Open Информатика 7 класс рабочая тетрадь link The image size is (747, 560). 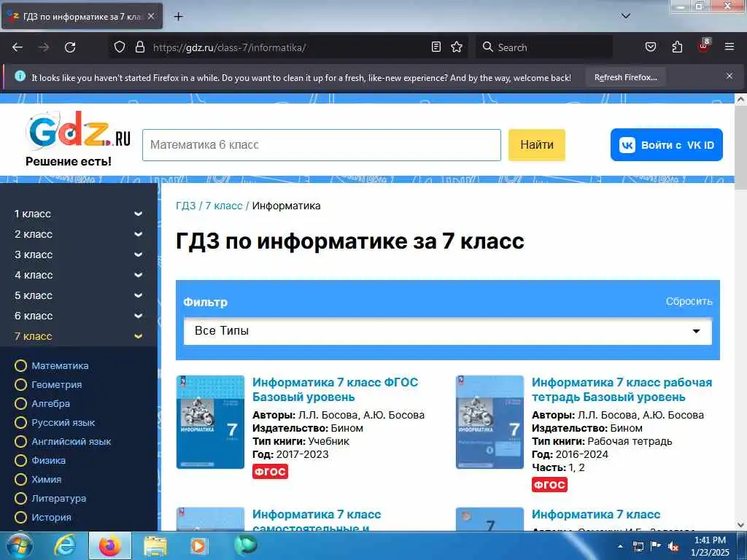pyautogui.click(x=622, y=389)
